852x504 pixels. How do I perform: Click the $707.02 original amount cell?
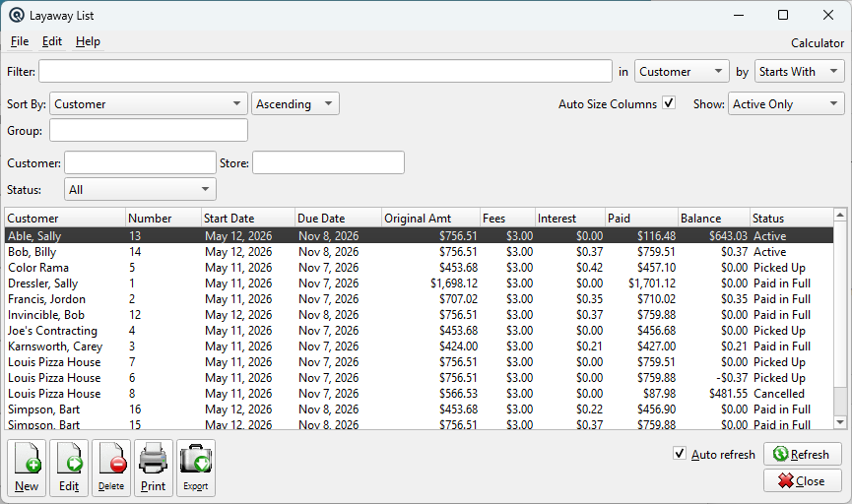[459, 298]
